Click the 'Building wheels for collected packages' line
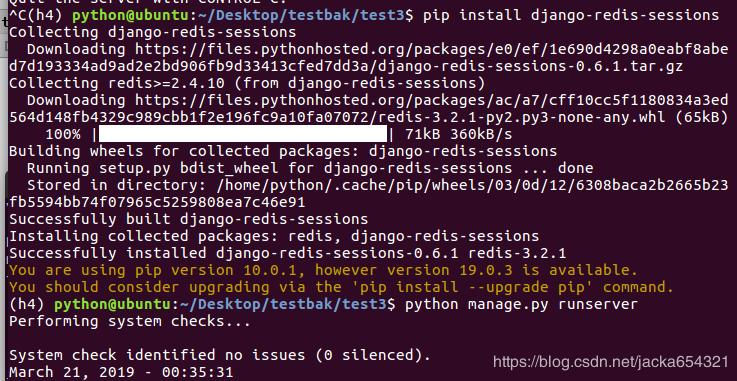 tap(283, 151)
